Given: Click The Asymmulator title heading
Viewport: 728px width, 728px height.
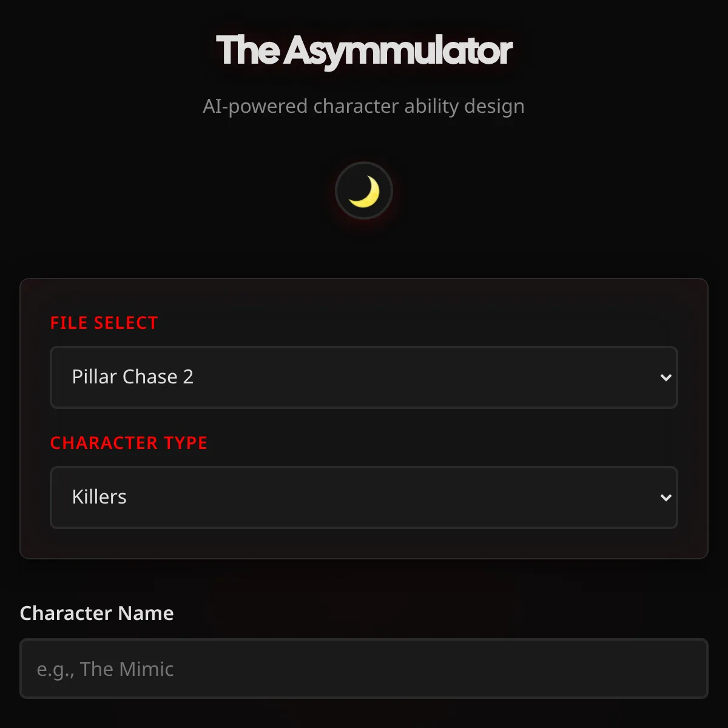Looking at the screenshot, I should pos(364,50).
